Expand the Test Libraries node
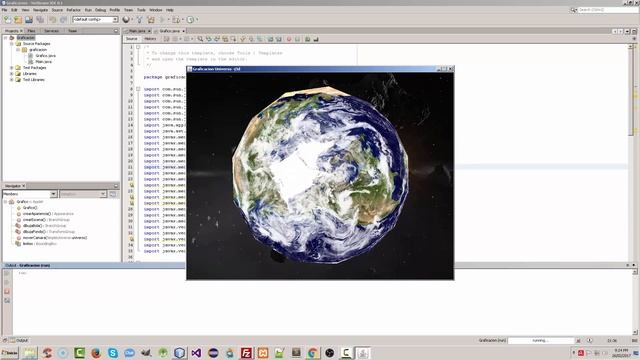The image size is (640, 360). tap(12, 80)
